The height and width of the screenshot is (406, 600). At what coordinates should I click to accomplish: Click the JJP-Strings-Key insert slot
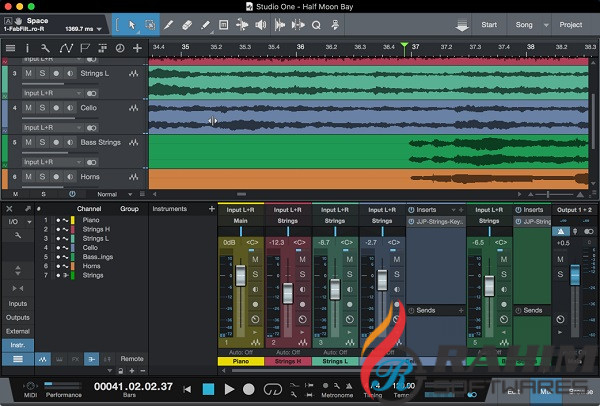[436, 222]
